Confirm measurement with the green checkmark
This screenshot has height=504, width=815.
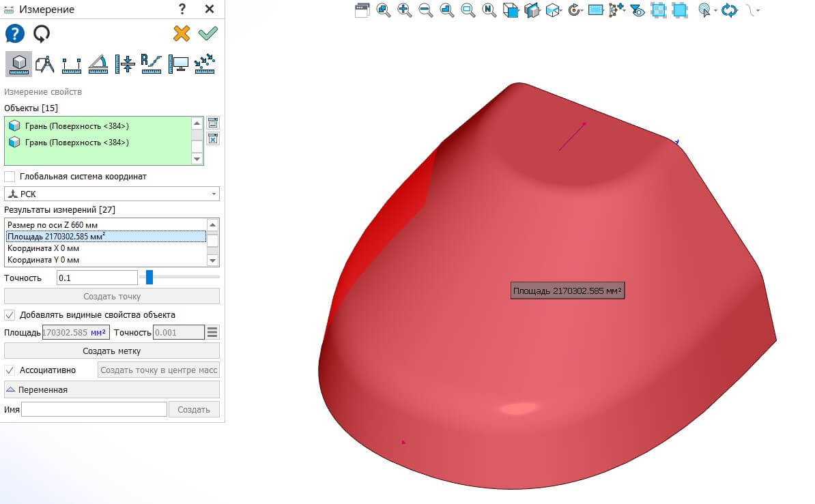coord(208,33)
